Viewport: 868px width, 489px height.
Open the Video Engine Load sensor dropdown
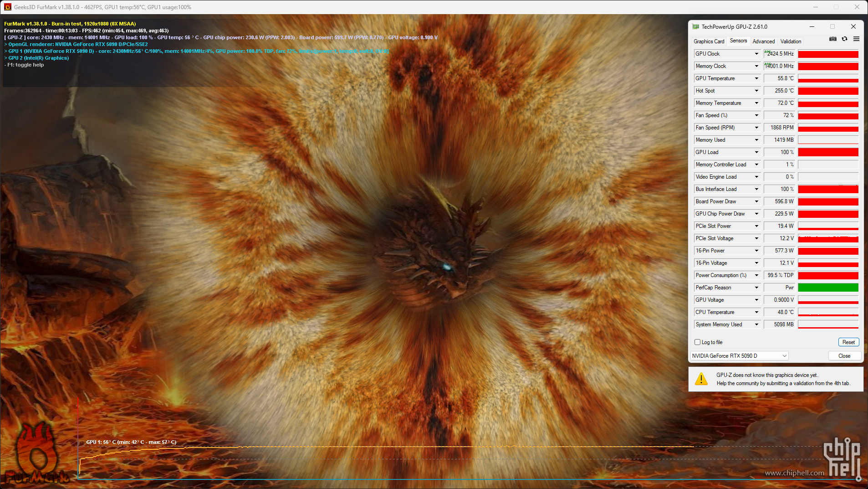tap(756, 177)
